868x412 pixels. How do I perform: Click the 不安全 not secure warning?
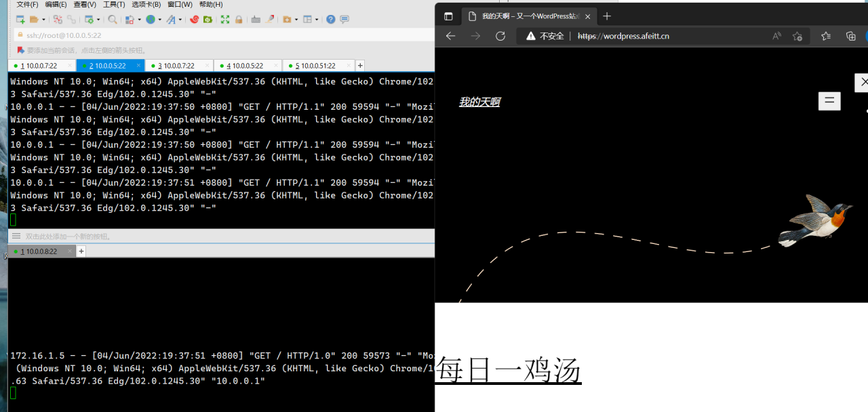(x=545, y=36)
